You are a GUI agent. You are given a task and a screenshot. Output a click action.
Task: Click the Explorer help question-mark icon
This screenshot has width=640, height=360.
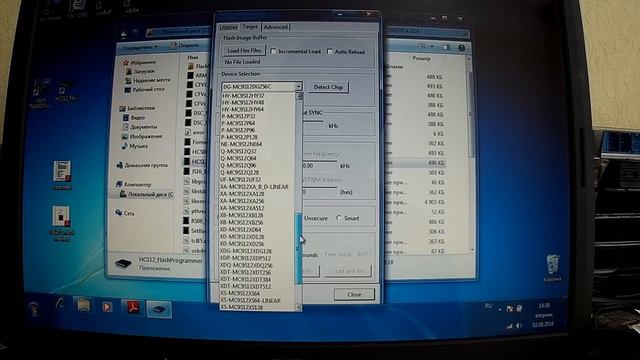(462, 48)
